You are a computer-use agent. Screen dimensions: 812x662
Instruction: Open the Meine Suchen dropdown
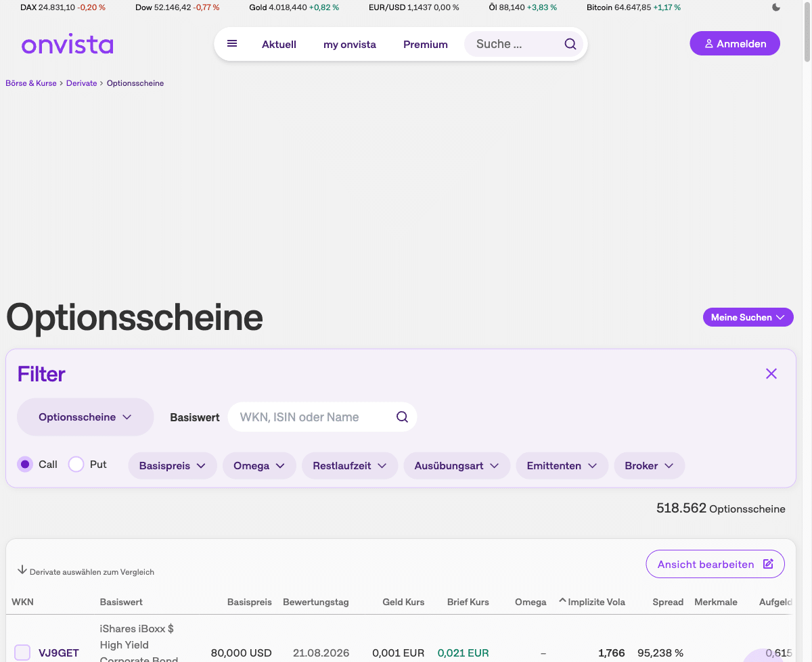(748, 317)
